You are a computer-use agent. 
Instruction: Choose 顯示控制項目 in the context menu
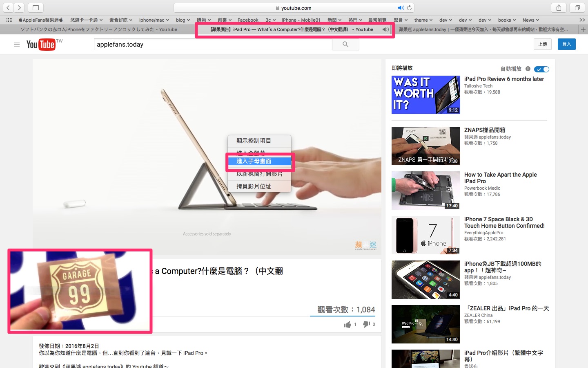click(x=259, y=141)
